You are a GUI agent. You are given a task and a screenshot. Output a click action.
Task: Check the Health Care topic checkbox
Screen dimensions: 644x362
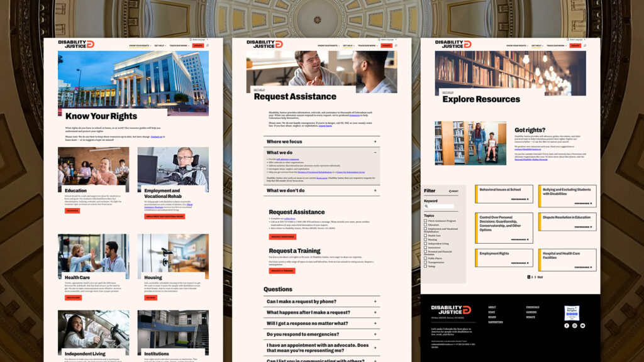(426, 236)
